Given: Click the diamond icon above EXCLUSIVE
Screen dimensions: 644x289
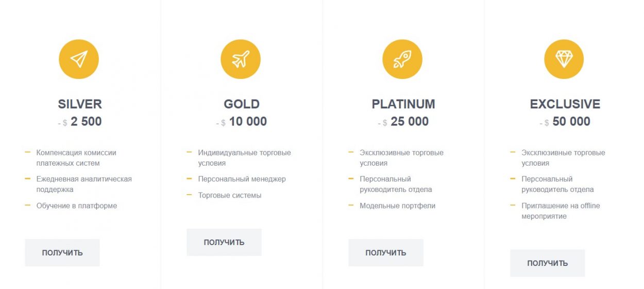Looking at the screenshot, I should pyautogui.click(x=564, y=59).
